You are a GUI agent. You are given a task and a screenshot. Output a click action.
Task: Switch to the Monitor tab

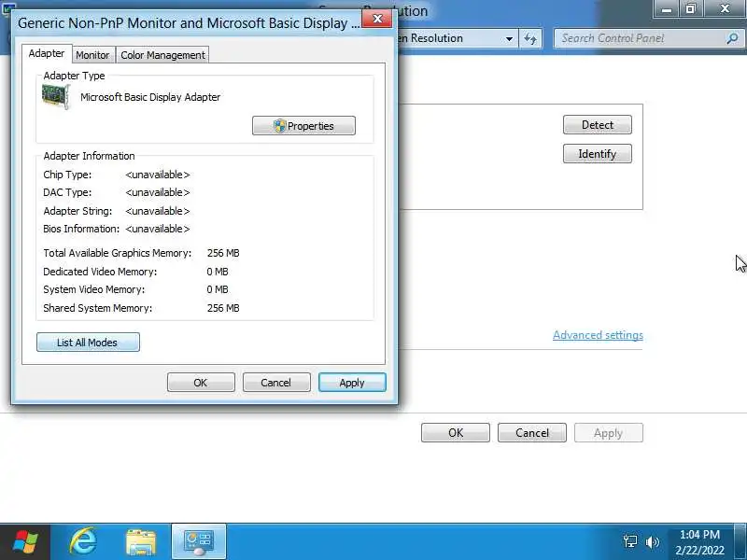[x=92, y=55]
